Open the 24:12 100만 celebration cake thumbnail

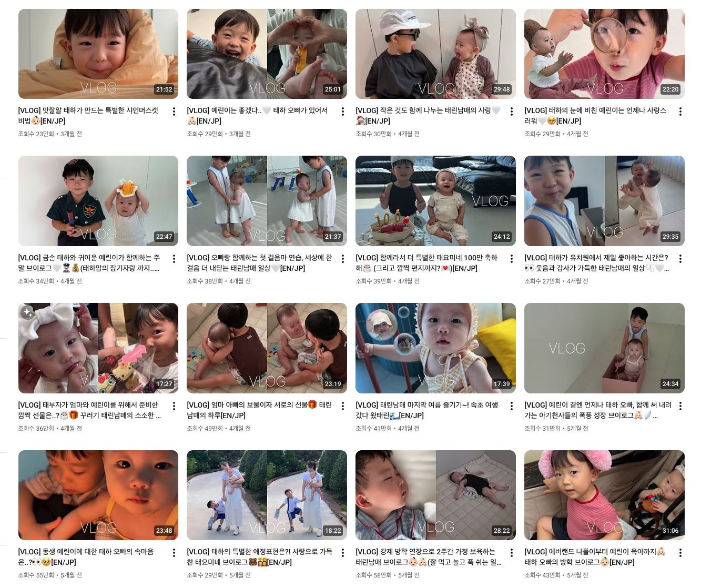pos(435,201)
